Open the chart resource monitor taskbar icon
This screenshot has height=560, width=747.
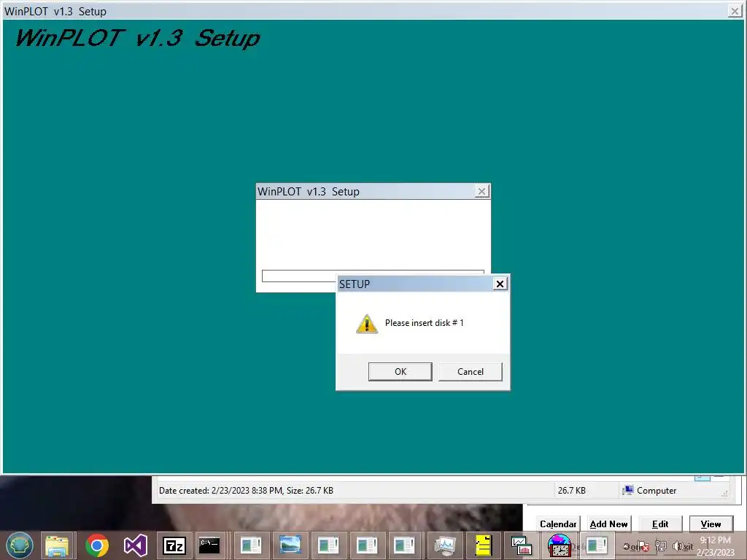[x=521, y=545]
